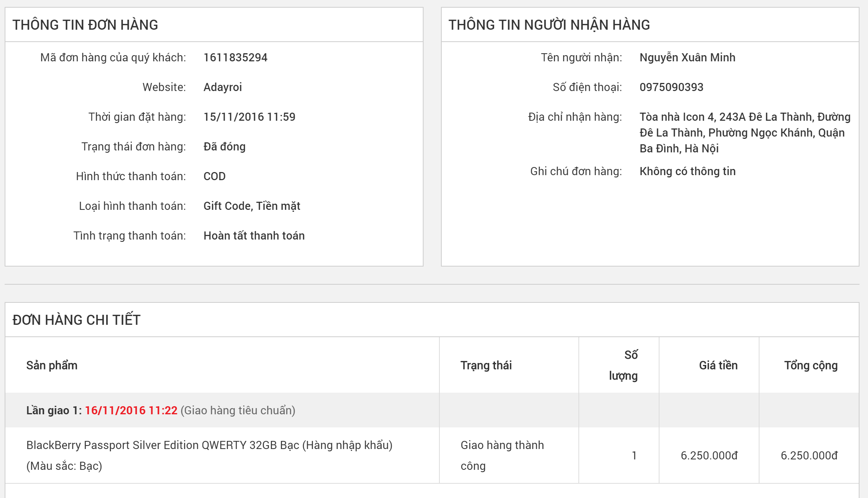This screenshot has width=868, height=498.
Task: Click recipient name Nguyễn Xuân Minh
Action: [687, 57]
